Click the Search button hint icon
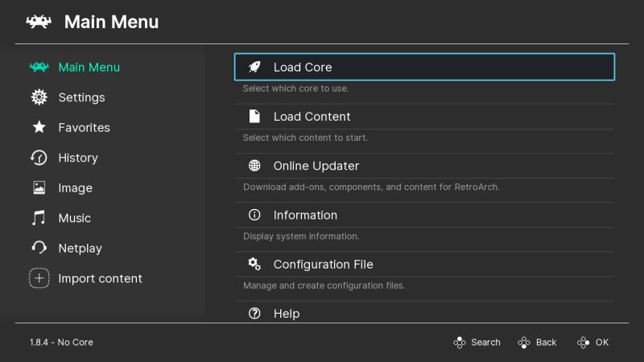644x362 pixels. click(x=460, y=343)
